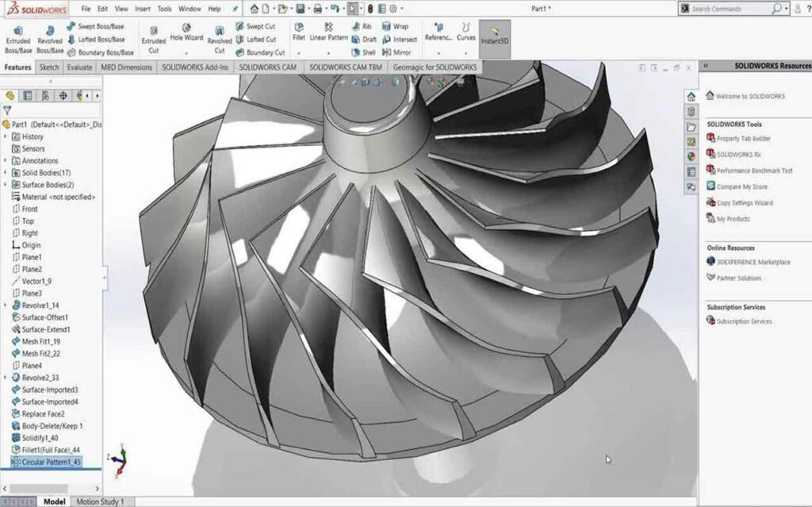Screen dimensions: 812x507
Task: Print using the printer icon
Action: [x=317, y=9]
